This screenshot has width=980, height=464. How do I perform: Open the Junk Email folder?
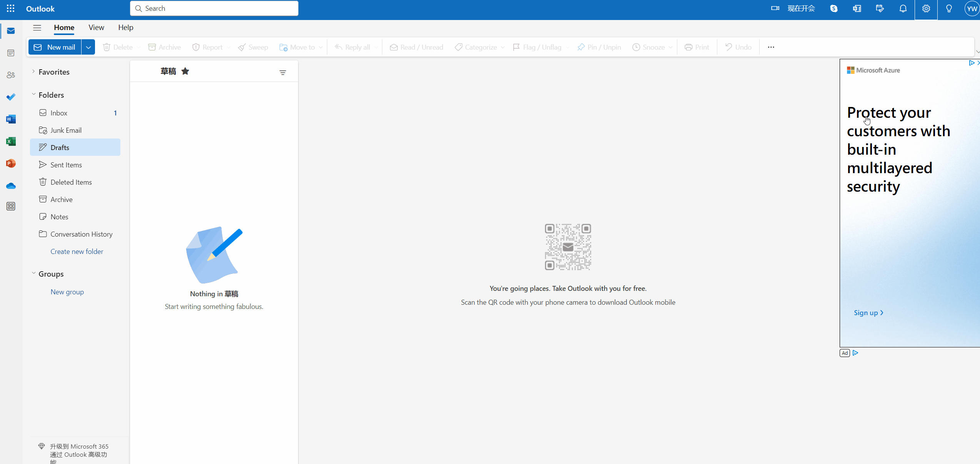(x=75, y=130)
